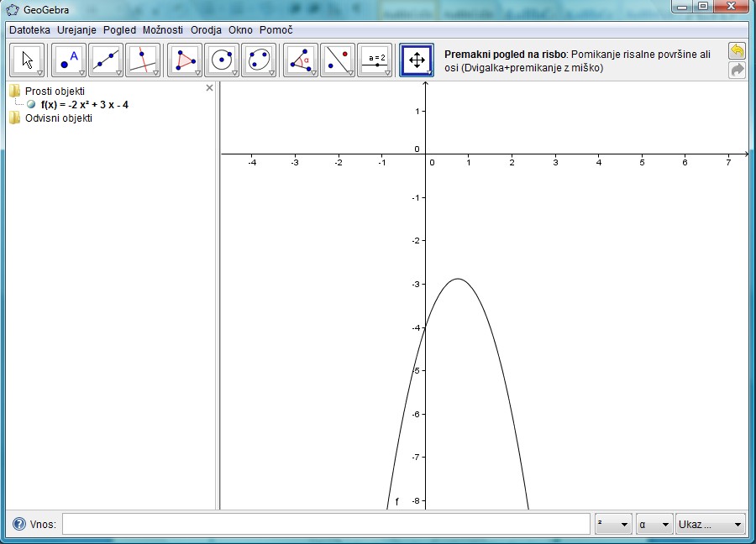Click in the Vnos input field
The width and height of the screenshot is (756, 544).
coord(326,525)
